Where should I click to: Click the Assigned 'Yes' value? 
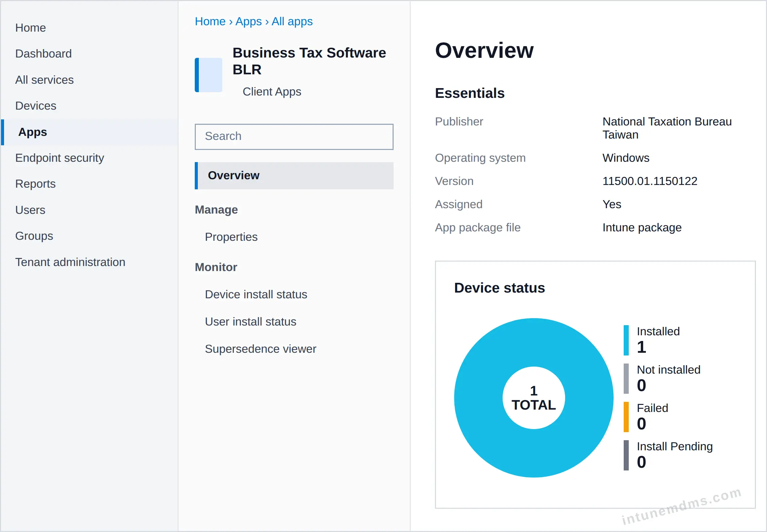pyautogui.click(x=612, y=204)
